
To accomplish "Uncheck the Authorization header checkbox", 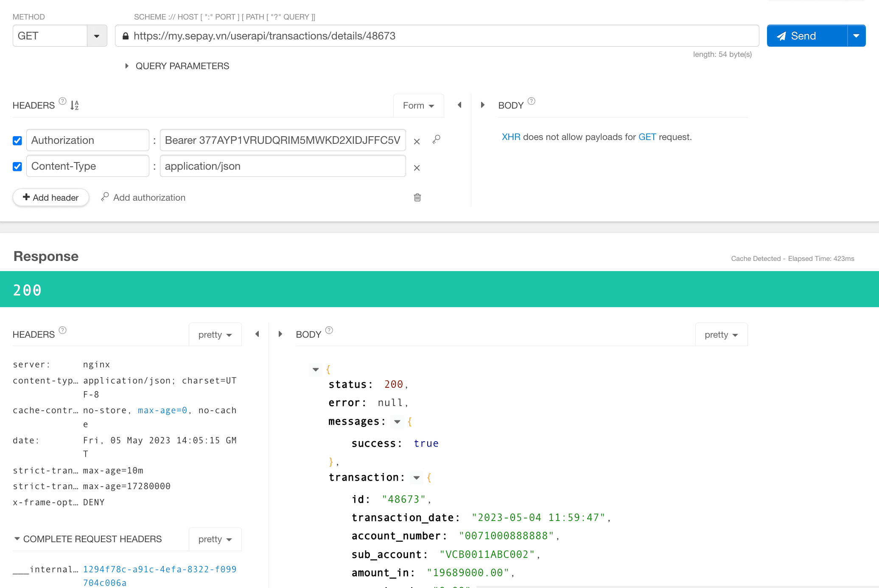I will 17,140.
